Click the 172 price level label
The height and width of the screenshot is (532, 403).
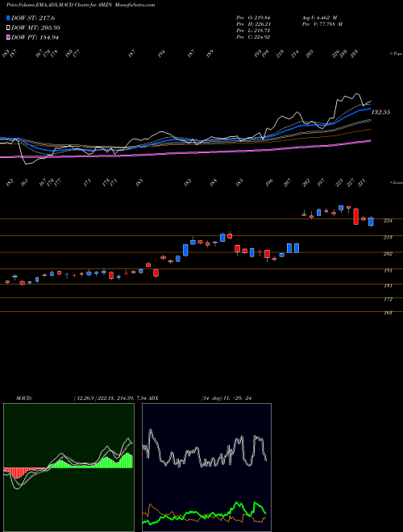(388, 299)
